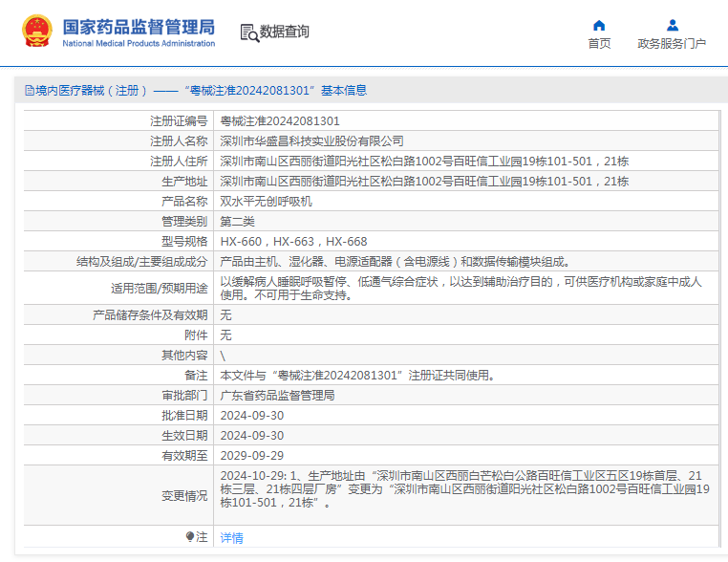Click product name 双水平无创呼吸机
Image resolution: width=728 pixels, height=562 pixels.
tap(267, 202)
